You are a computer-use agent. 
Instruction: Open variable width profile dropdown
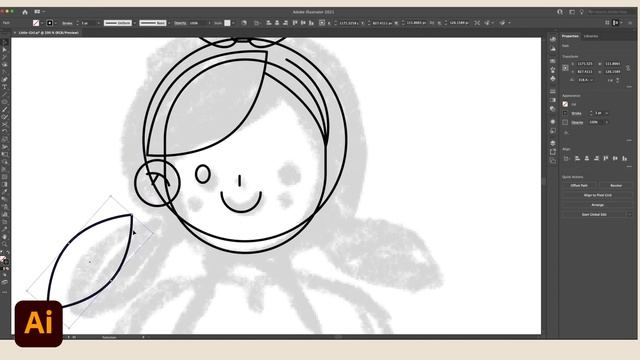point(134,23)
